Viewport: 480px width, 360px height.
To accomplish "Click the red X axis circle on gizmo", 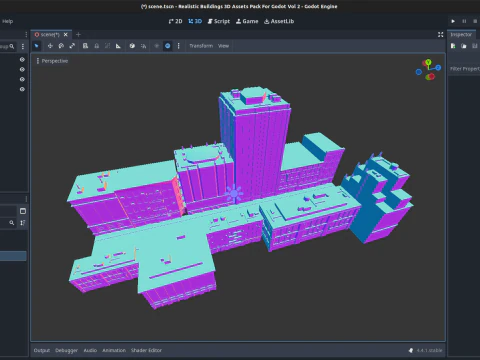I will [431, 77].
